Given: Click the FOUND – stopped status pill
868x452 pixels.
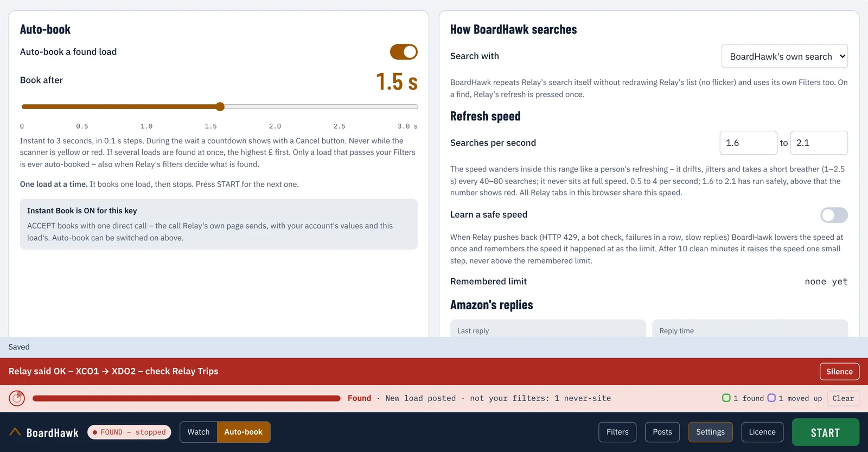Looking at the screenshot, I should 129,432.
